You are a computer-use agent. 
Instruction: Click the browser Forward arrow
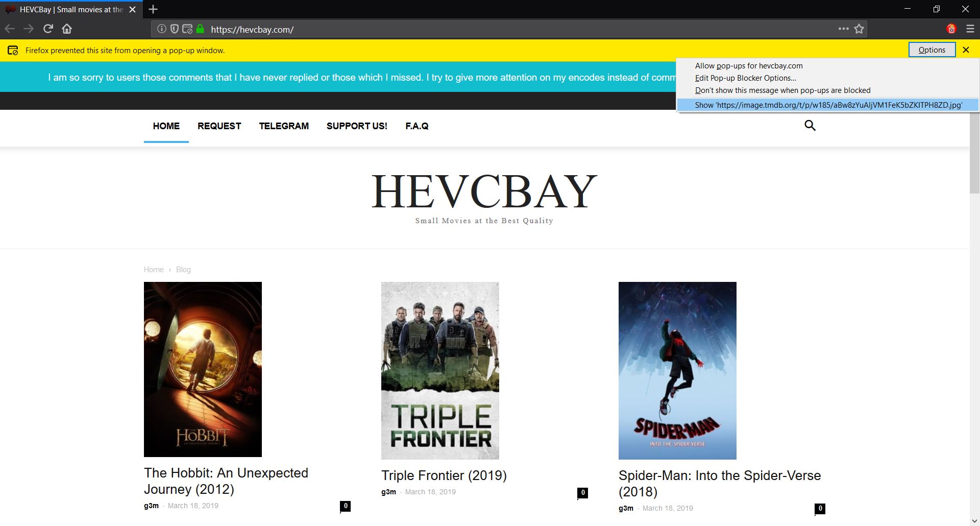click(29, 29)
